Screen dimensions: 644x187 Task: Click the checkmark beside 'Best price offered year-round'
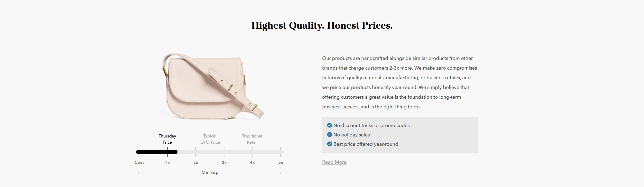[x=329, y=144]
